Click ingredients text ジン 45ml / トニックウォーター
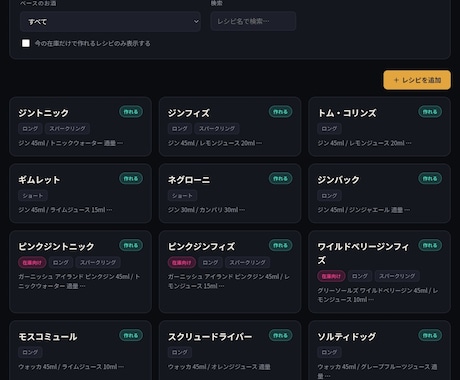 pyautogui.click(x=70, y=143)
